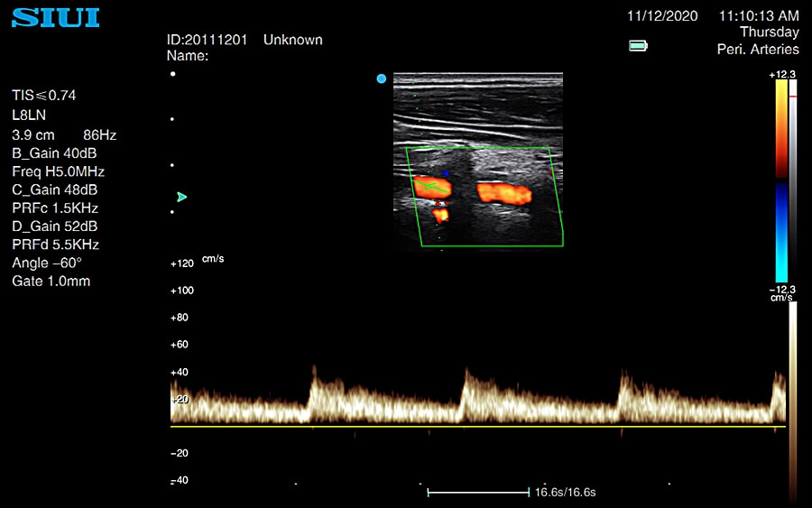This screenshot has height=508, width=812.
Task: Click the battery status icon
Action: coord(638,45)
